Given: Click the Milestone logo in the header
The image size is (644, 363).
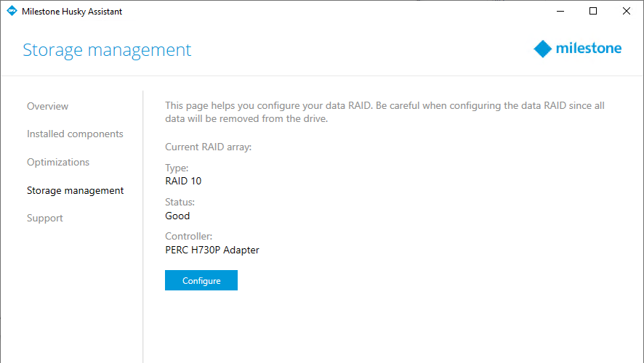Looking at the screenshot, I should pos(577,49).
